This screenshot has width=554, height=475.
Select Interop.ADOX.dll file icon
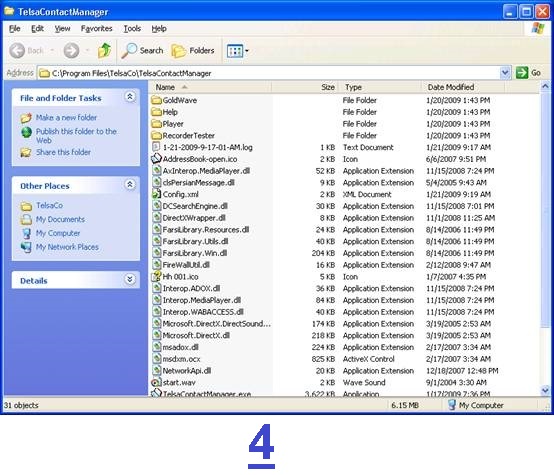(x=157, y=288)
